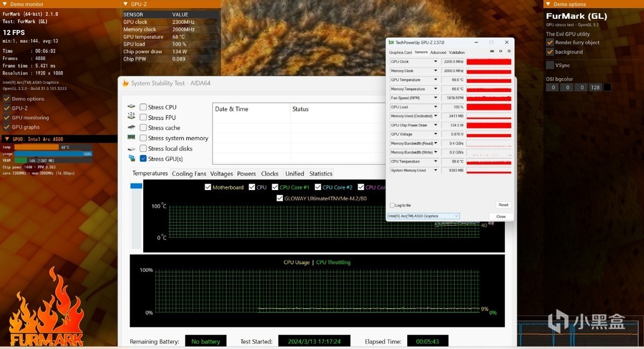Click the Status column header
The image size is (644, 349).
pos(301,109)
